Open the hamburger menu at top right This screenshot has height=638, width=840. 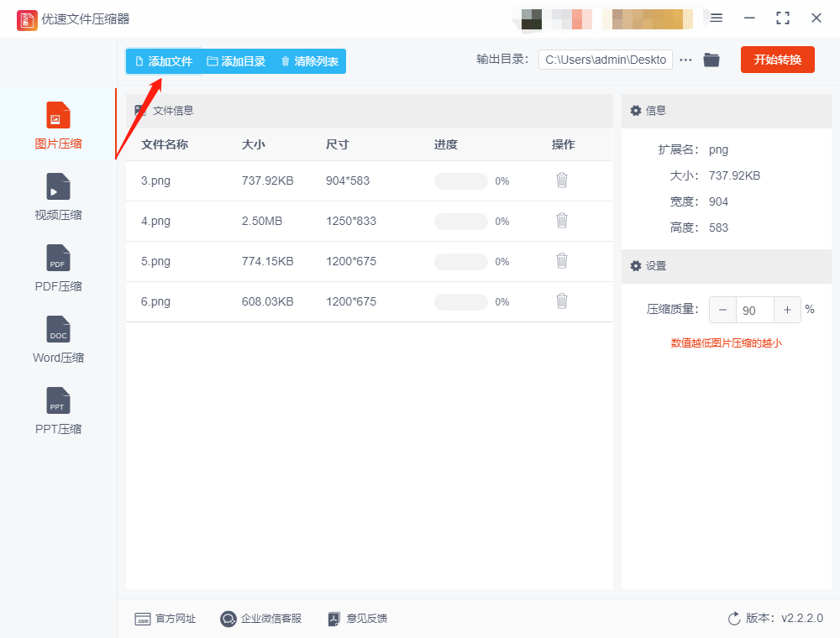coord(718,18)
